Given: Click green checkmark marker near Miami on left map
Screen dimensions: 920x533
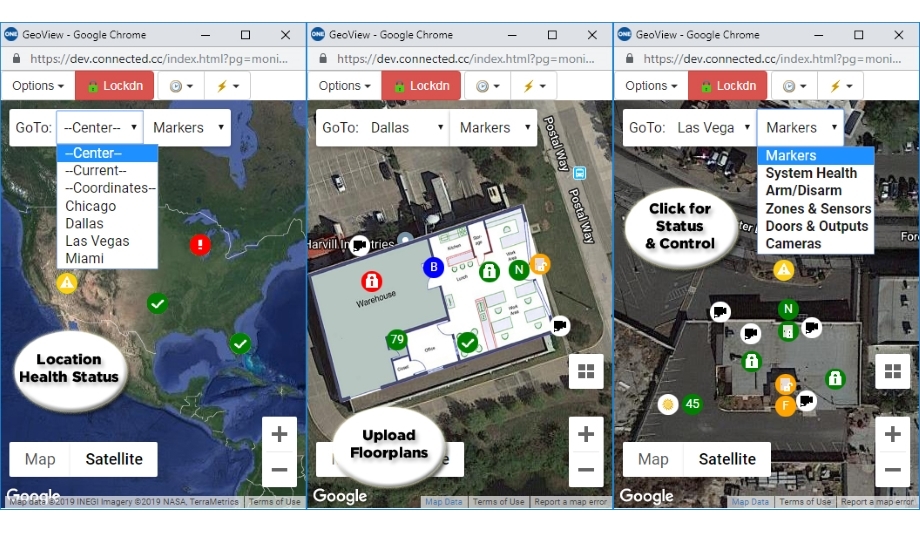Looking at the screenshot, I should pos(240,343).
